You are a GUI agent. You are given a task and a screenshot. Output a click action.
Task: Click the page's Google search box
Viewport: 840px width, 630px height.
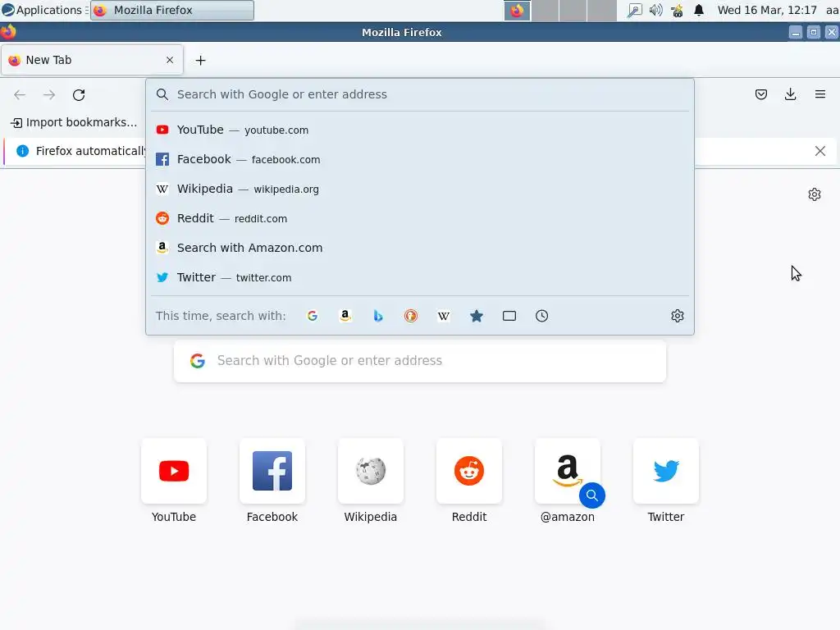point(420,361)
